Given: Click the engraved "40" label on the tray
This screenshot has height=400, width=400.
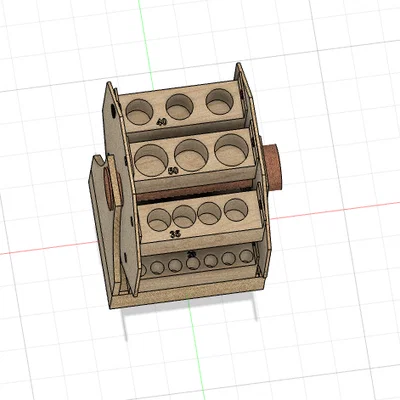Looking at the screenshot, I should click(x=161, y=122).
